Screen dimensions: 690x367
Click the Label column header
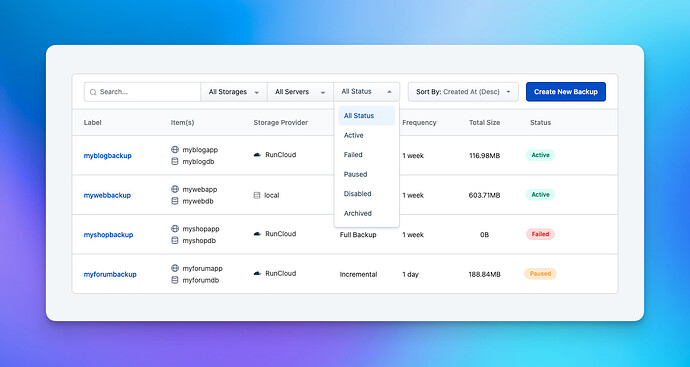pos(92,122)
